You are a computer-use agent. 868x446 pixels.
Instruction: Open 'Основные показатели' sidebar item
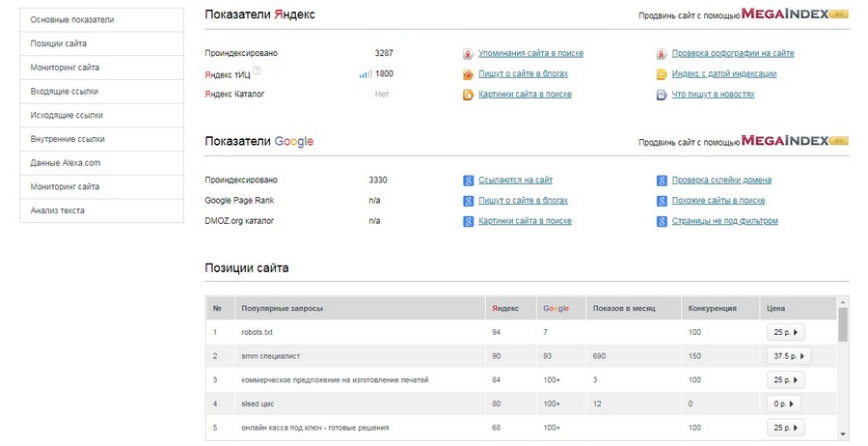coord(102,20)
